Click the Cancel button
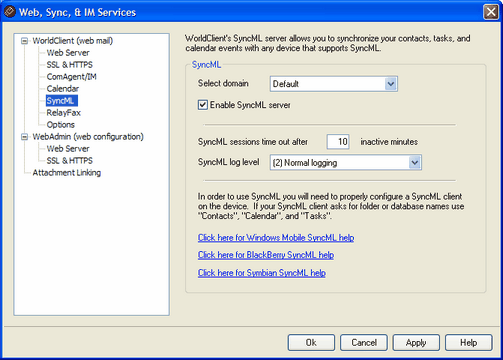This screenshot has height=360, width=503. (364, 343)
